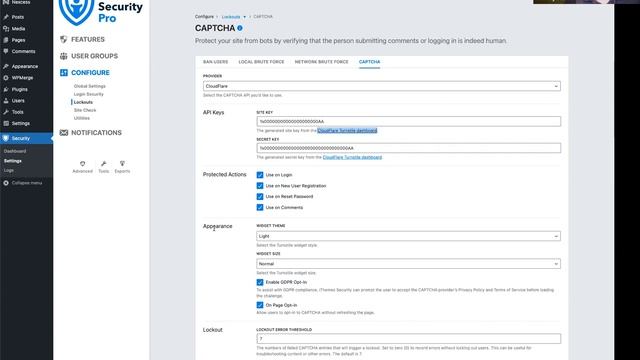Click the User Groups people icon
The height and width of the screenshot is (360, 640).
pyautogui.click(x=63, y=56)
